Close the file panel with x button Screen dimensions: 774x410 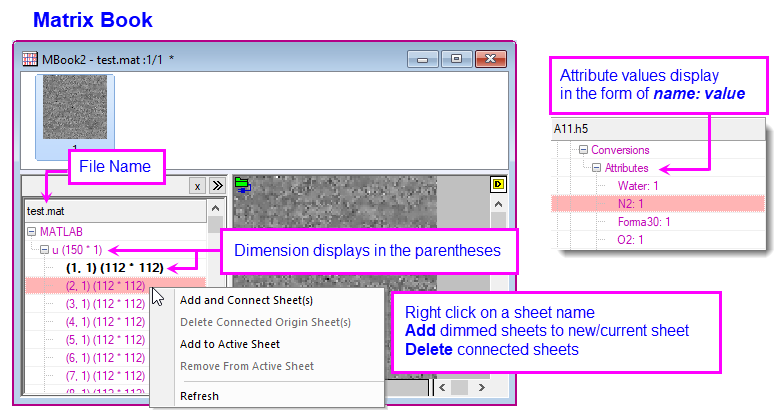198,186
